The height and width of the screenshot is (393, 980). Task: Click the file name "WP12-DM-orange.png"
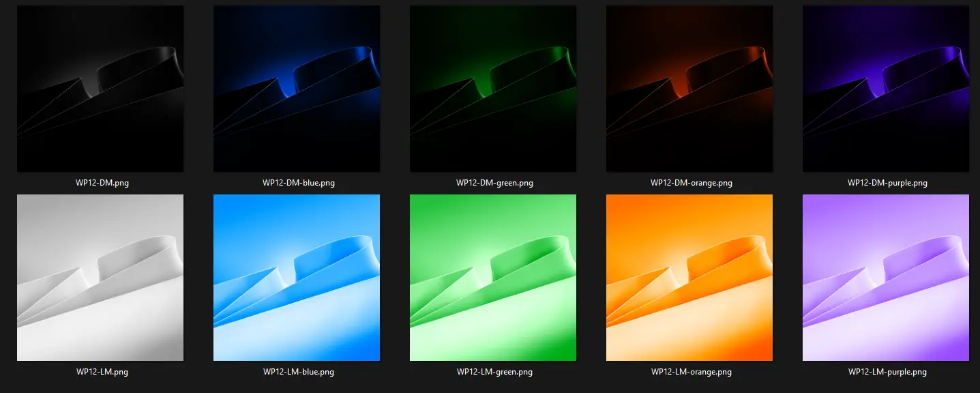click(x=691, y=183)
